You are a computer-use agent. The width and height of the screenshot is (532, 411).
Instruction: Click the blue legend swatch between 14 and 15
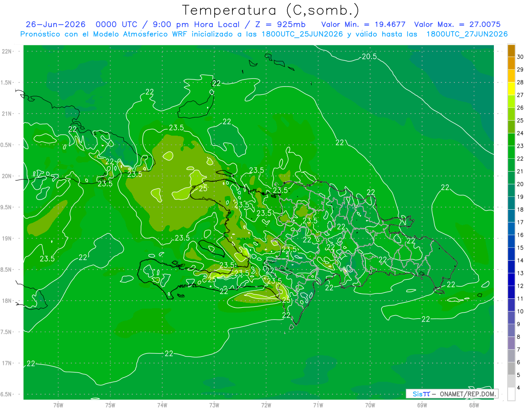coord(511,254)
